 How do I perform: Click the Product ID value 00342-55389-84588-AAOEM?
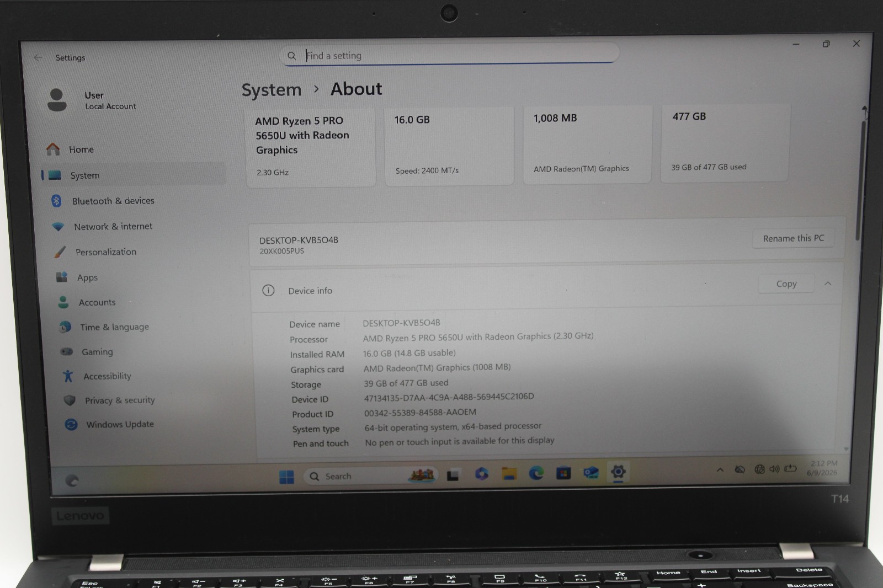(420, 412)
